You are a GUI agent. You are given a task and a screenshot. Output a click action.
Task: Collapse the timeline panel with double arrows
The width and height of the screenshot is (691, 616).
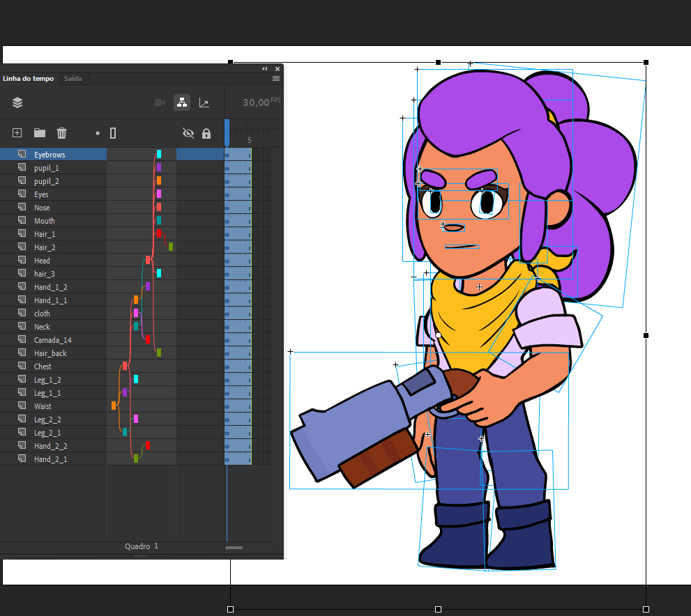pyautogui.click(x=264, y=69)
